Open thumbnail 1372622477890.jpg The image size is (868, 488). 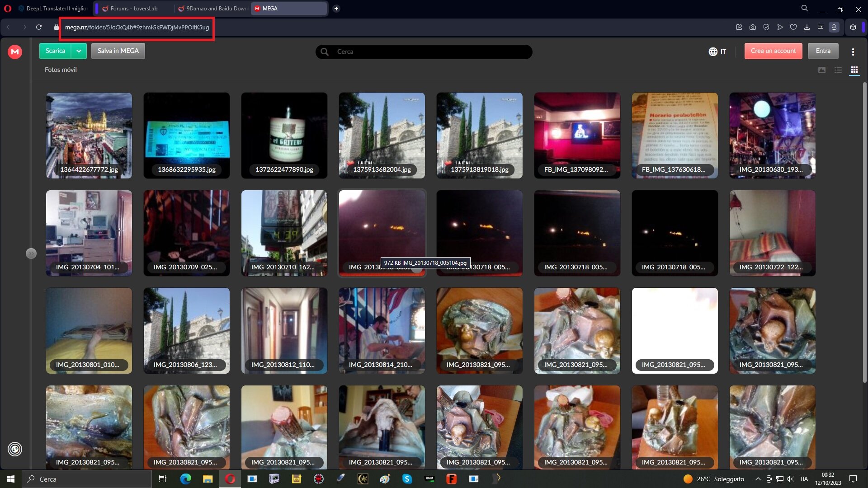[x=284, y=136]
